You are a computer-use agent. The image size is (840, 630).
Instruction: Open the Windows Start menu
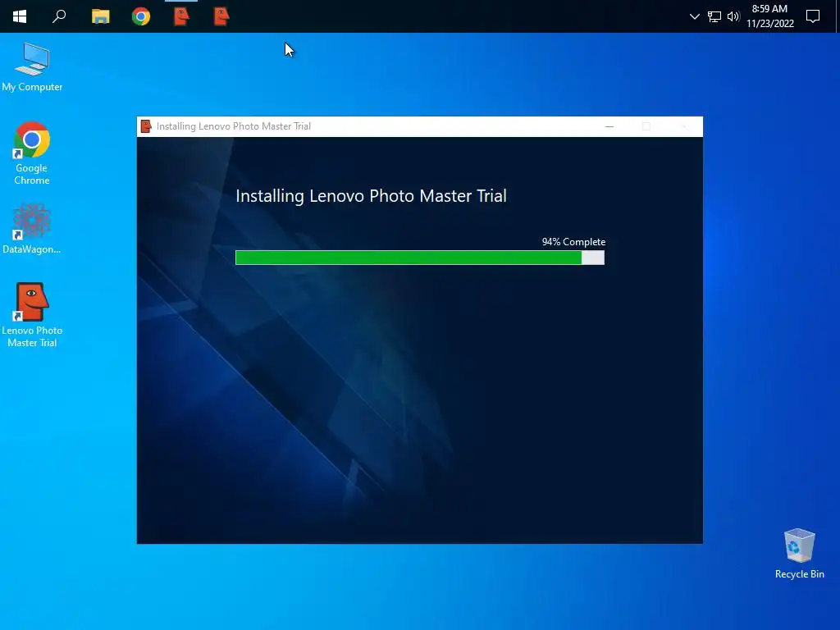[20, 16]
